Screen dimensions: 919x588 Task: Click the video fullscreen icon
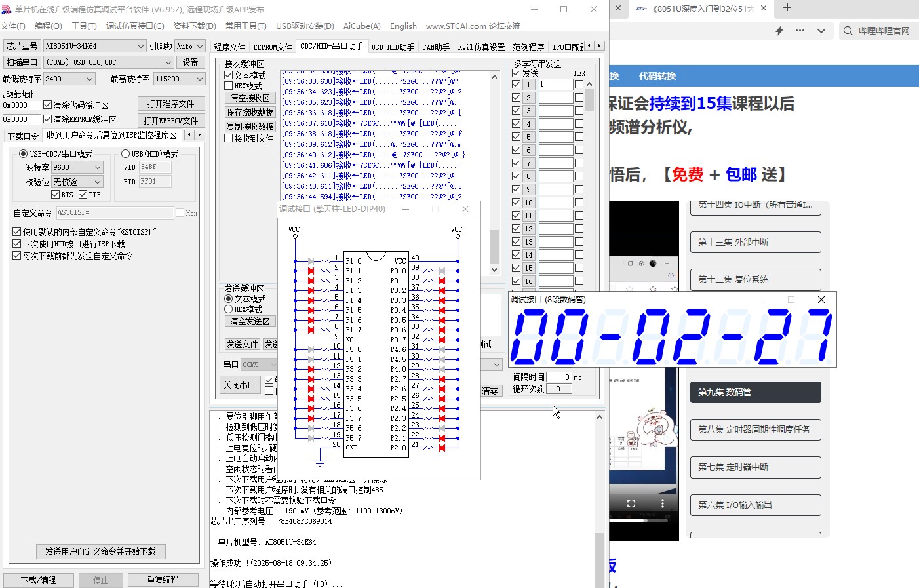pyautogui.click(x=631, y=503)
